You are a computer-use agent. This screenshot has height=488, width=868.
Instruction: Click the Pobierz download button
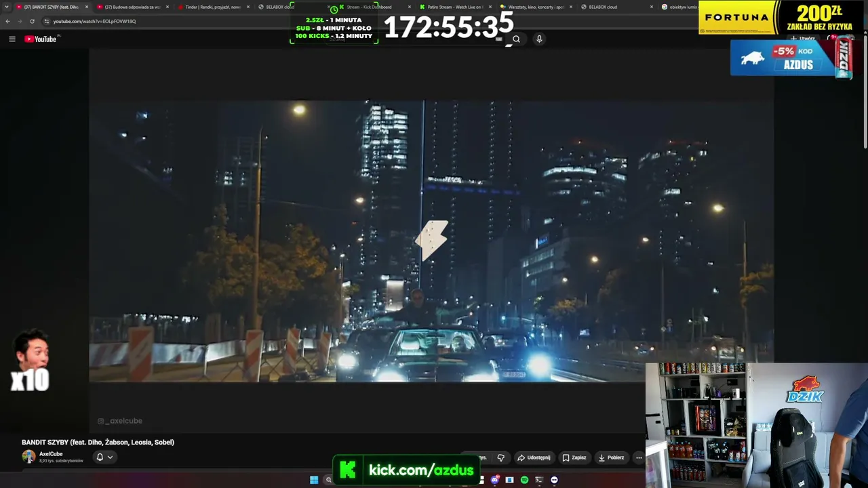point(611,457)
